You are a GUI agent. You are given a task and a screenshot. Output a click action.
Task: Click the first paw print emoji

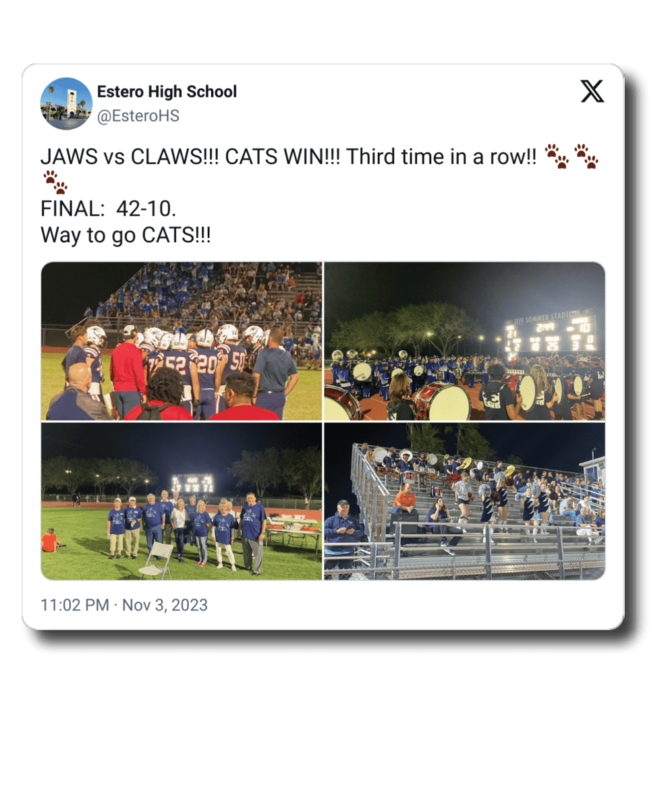[557, 156]
